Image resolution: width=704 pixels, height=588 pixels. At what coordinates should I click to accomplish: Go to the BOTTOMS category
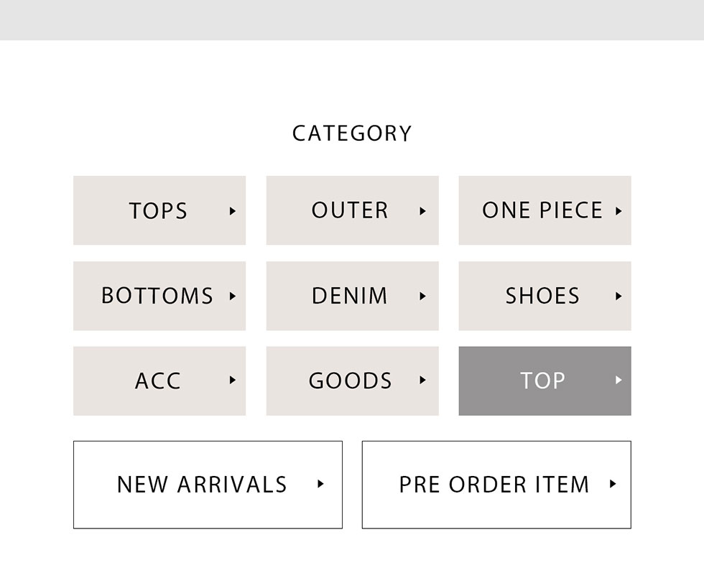point(158,296)
